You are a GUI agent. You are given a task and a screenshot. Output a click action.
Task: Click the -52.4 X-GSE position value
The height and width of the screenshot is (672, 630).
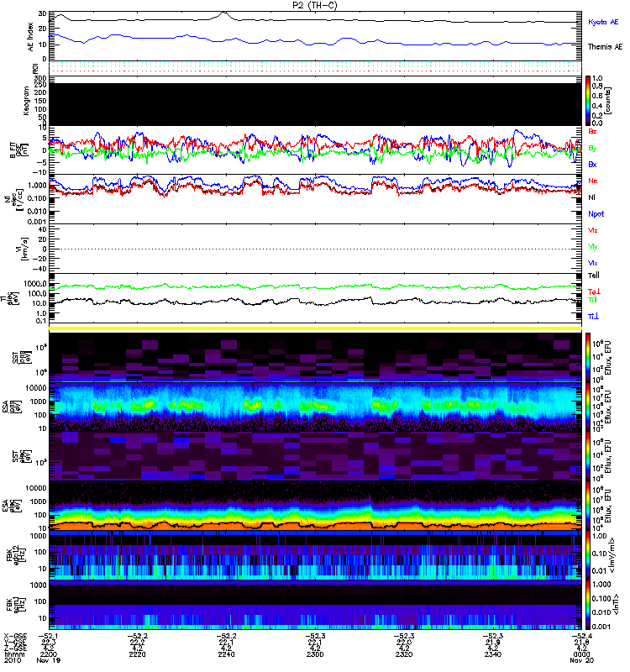[581, 636]
